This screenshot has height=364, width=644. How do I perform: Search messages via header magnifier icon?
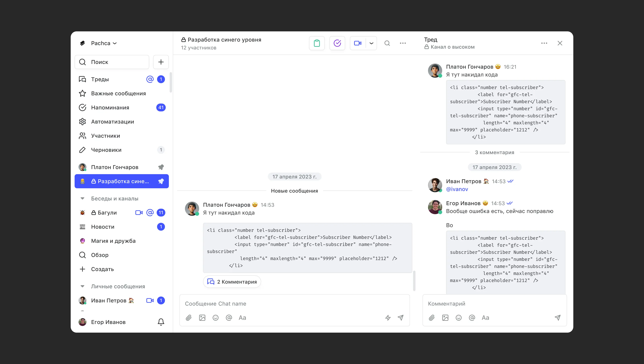click(x=387, y=43)
